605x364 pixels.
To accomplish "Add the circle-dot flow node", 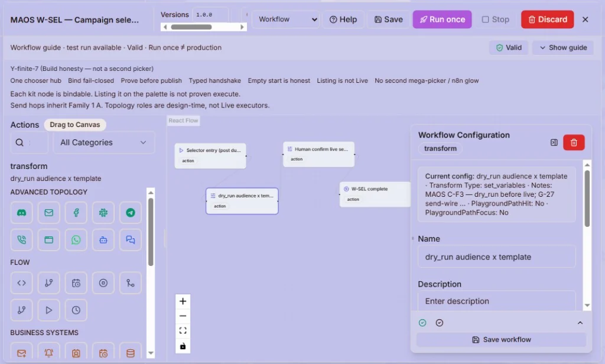I will 103,283.
